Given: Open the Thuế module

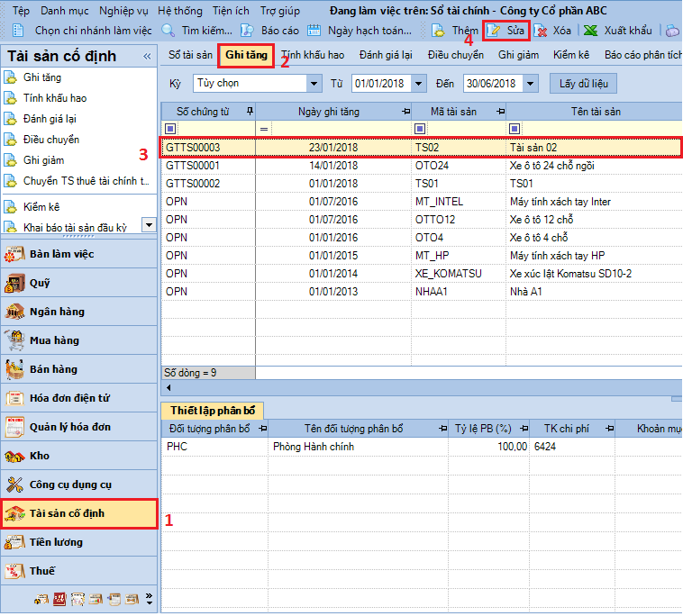Looking at the screenshot, I should point(78,571).
